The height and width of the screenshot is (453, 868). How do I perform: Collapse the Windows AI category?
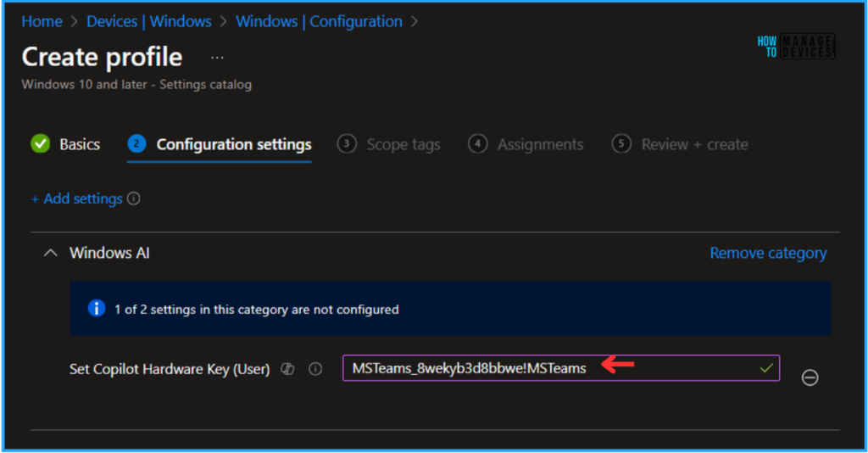coord(50,253)
